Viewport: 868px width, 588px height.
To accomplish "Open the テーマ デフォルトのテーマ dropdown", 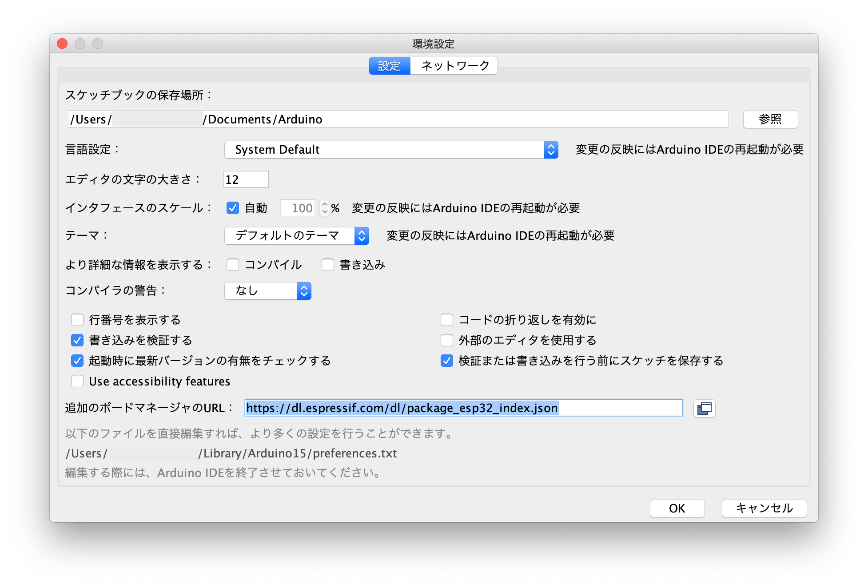I will [297, 235].
